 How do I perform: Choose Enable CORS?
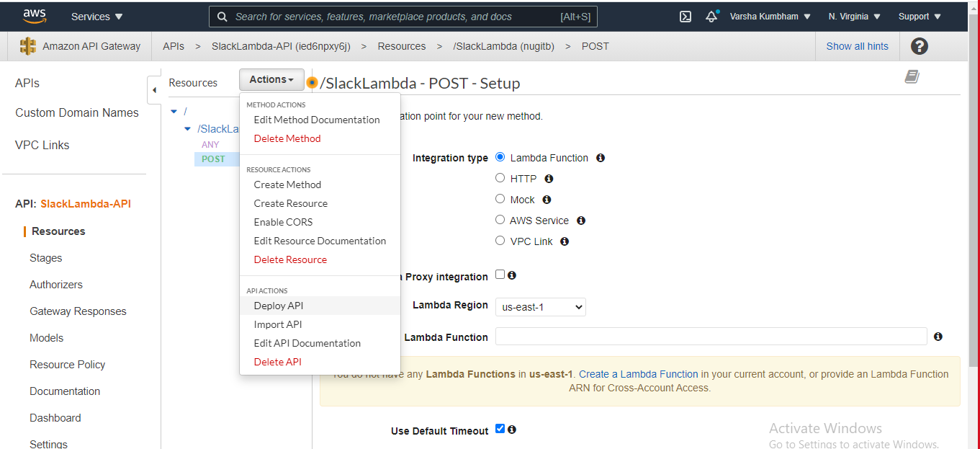click(x=283, y=222)
